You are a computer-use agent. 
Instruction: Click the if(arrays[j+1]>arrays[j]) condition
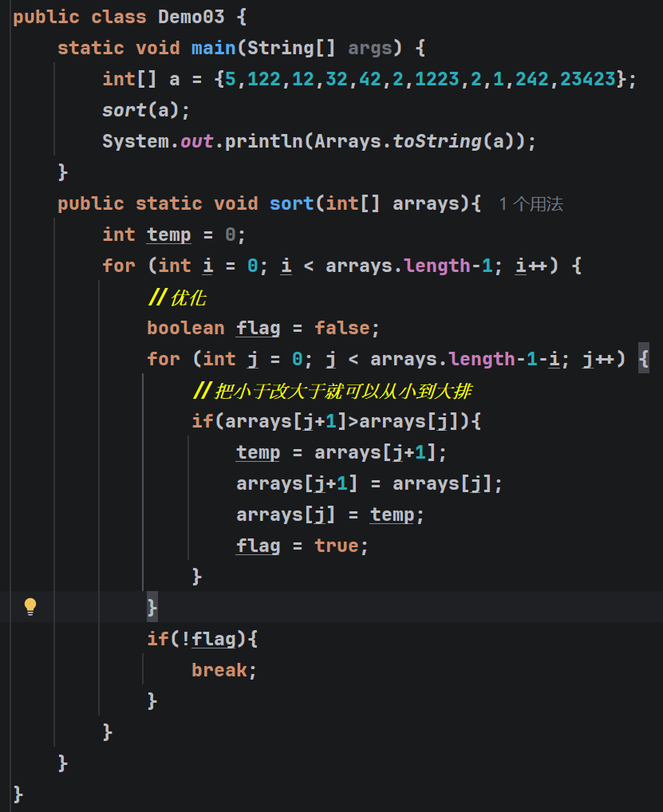pyautogui.click(x=337, y=421)
